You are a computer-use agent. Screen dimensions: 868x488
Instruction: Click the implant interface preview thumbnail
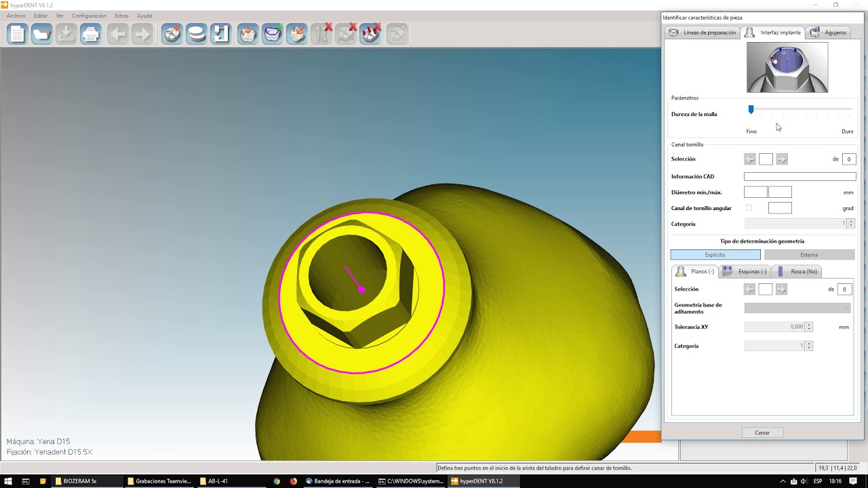pos(787,67)
